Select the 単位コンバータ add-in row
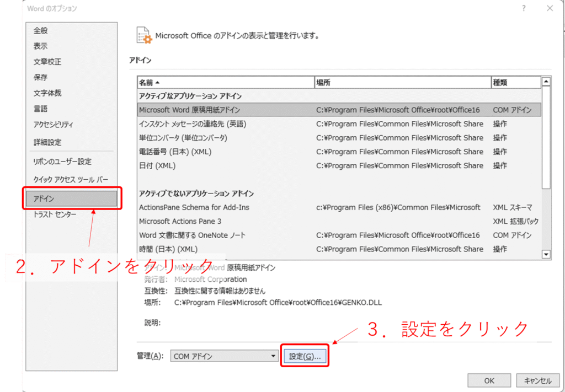Screen dimensions: 565x392 click(x=339, y=138)
